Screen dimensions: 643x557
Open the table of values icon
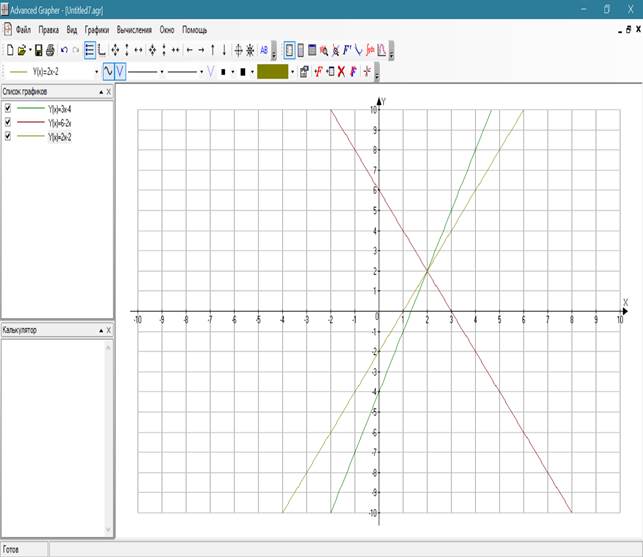point(312,50)
